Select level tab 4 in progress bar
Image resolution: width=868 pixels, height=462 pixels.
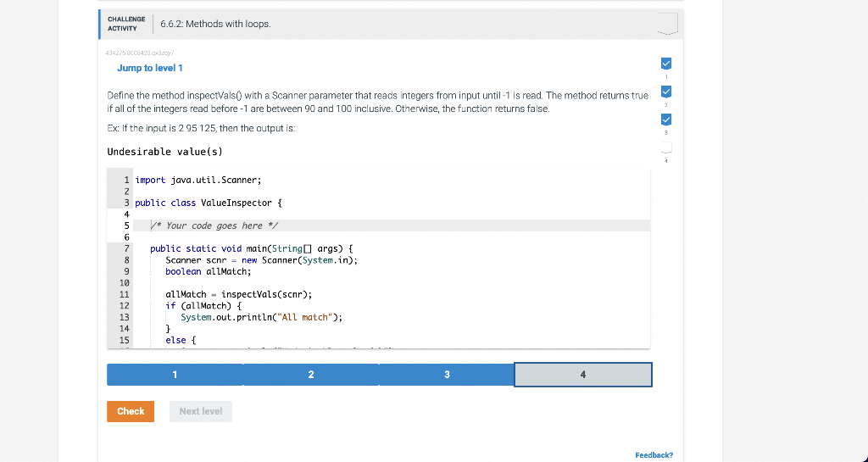(x=583, y=375)
